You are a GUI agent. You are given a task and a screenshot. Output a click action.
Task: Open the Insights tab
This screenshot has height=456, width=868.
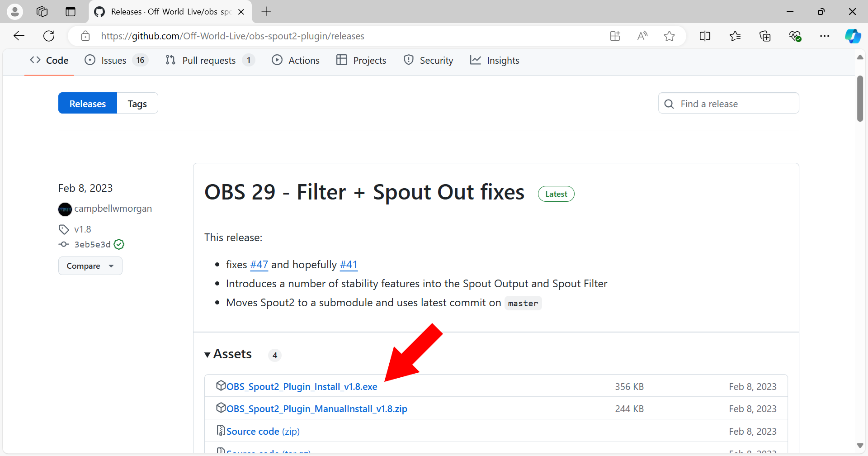click(495, 60)
